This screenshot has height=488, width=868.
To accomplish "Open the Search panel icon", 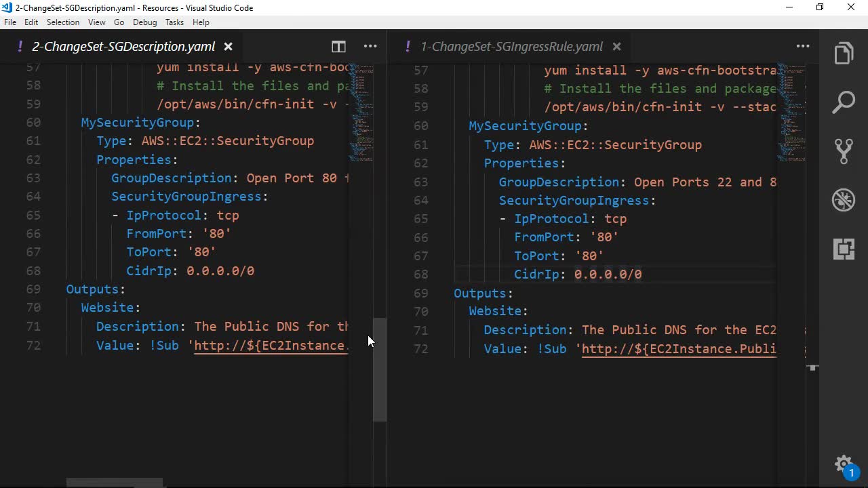I will (x=844, y=102).
